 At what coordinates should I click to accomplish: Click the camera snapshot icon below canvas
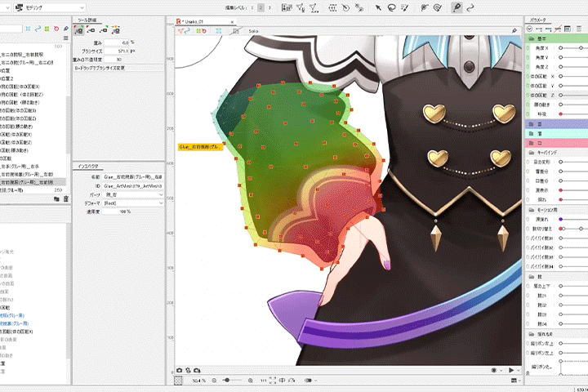[x=179, y=370]
